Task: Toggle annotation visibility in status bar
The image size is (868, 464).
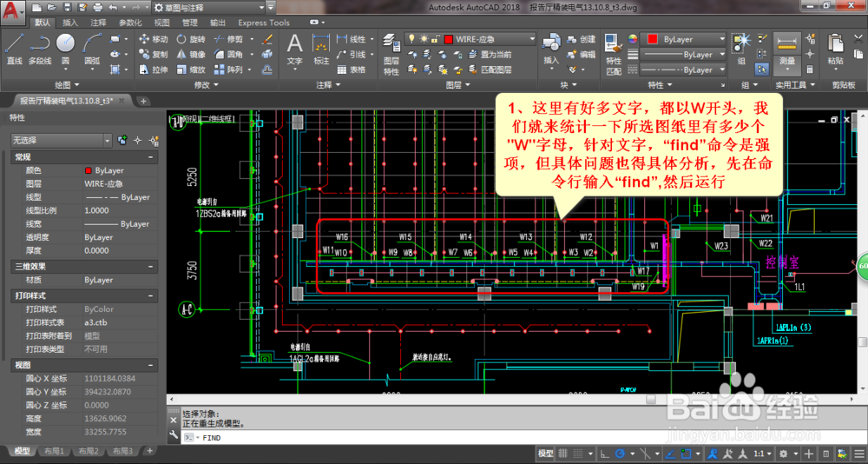Action: 714,454
